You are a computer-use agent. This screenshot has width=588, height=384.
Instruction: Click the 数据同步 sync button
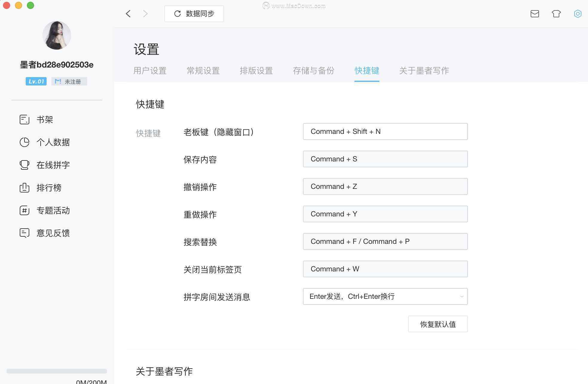click(x=194, y=14)
